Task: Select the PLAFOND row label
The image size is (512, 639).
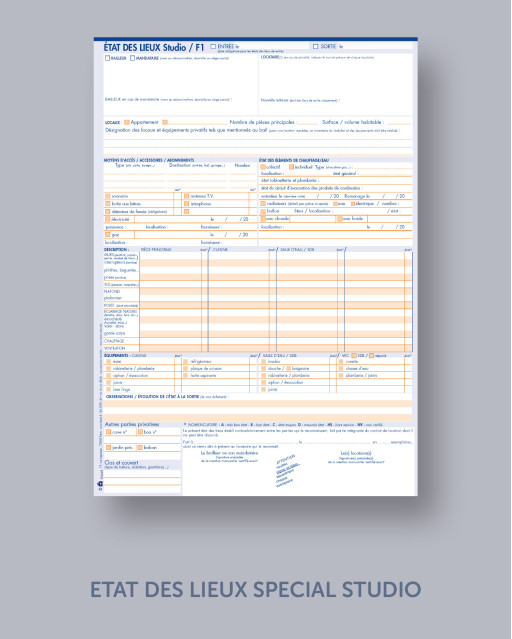Action: (112, 292)
